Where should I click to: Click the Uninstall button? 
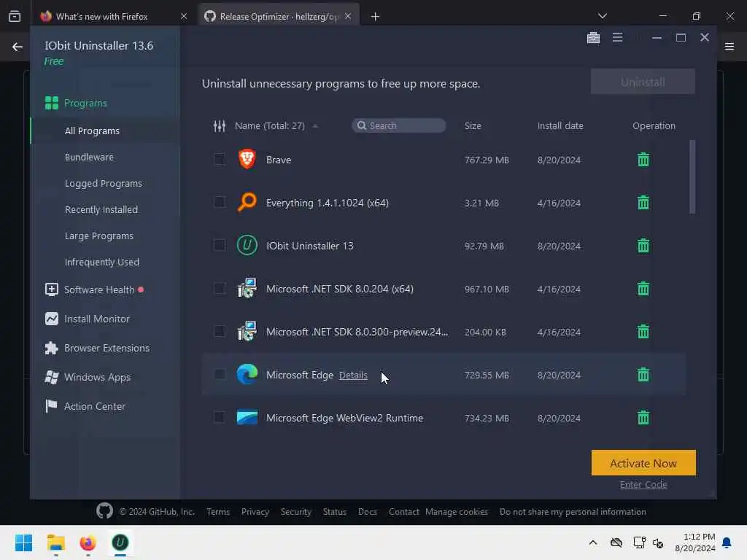tap(643, 82)
